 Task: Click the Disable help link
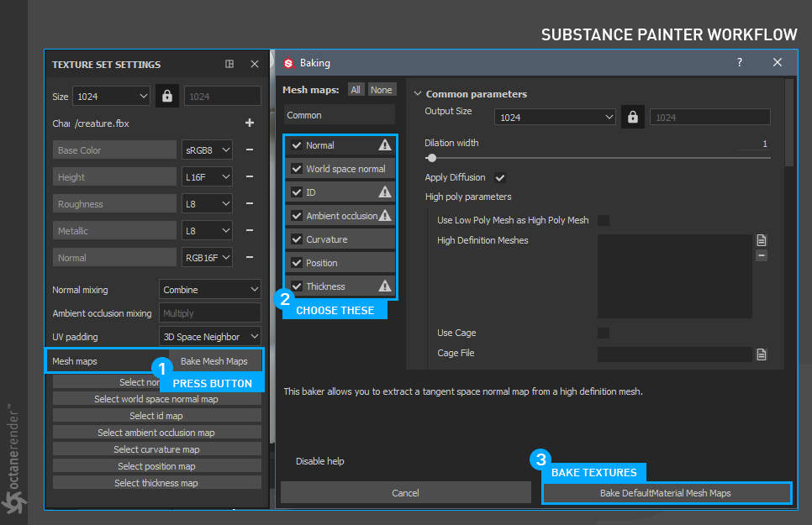(x=319, y=461)
